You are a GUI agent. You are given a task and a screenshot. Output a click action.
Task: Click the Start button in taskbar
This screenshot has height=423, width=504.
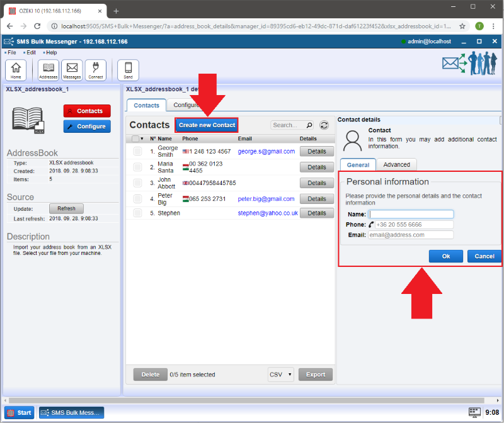tap(19, 413)
